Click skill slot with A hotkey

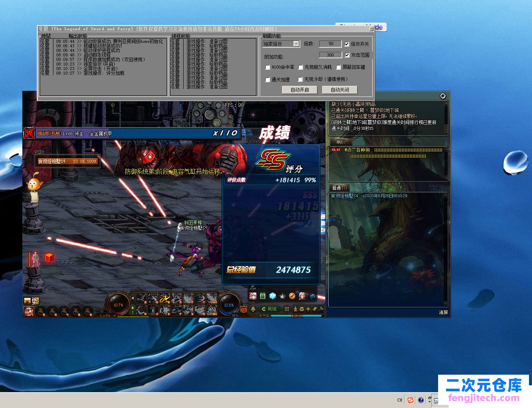pos(142,310)
